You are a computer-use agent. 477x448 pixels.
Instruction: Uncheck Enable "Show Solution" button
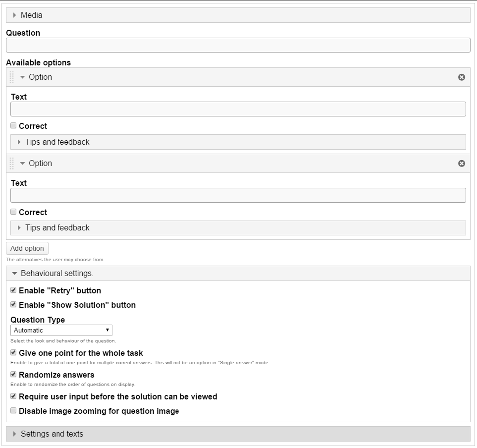click(x=14, y=305)
